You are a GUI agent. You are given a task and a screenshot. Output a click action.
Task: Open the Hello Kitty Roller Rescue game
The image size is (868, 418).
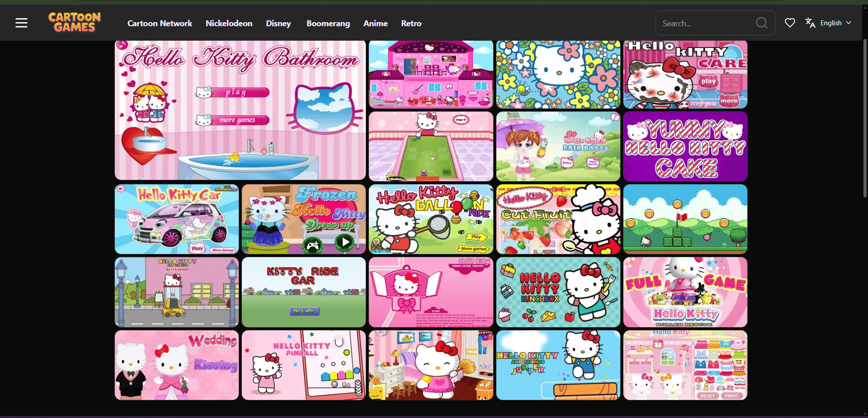coord(685,292)
